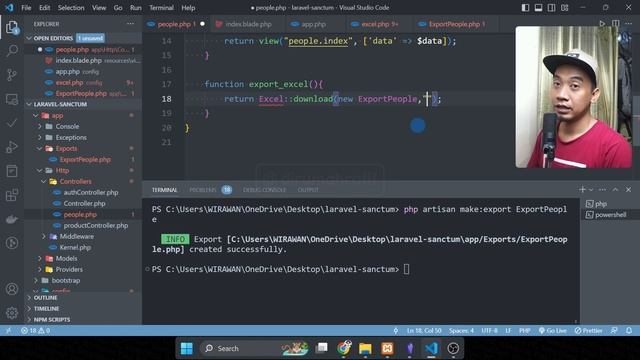
Task: Open the Go menu
Action: pos(118,8)
